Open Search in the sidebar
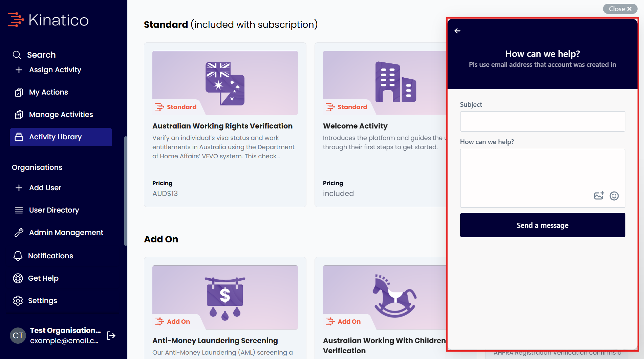The image size is (644, 359). (34, 55)
